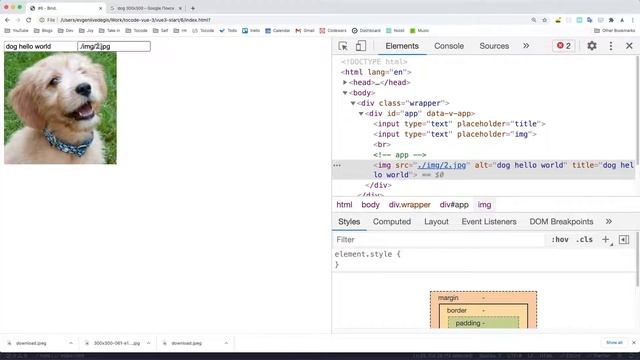Viewport: 640px width, 360px height.
Task: Switch to the Console tab
Action: [449, 46]
